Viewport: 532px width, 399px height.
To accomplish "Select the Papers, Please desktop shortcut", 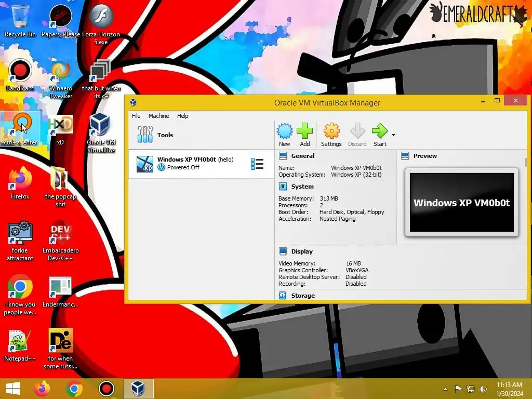I will 61,21.
